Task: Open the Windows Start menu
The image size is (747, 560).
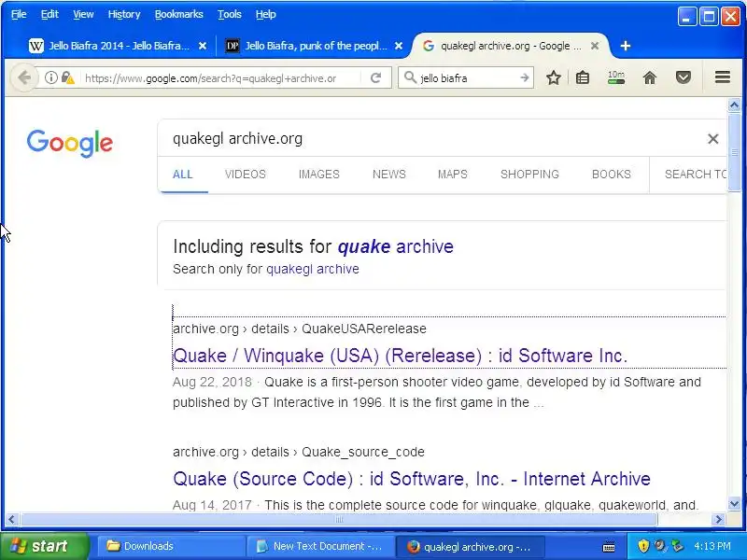Action: 44,546
